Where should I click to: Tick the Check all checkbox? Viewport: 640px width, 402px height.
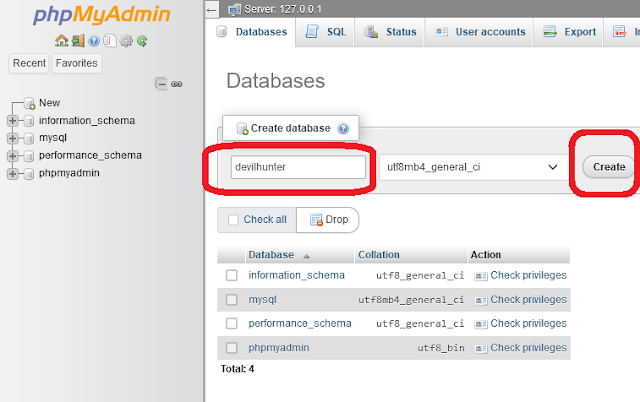click(233, 220)
